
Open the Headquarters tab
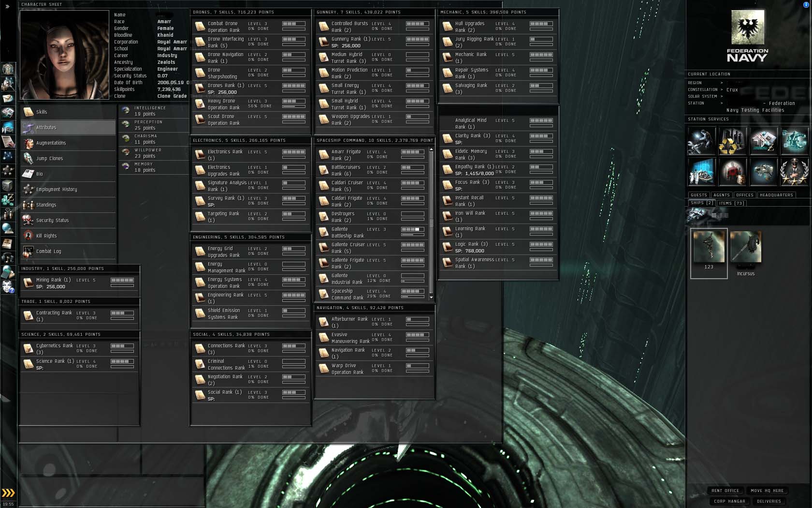(776, 195)
